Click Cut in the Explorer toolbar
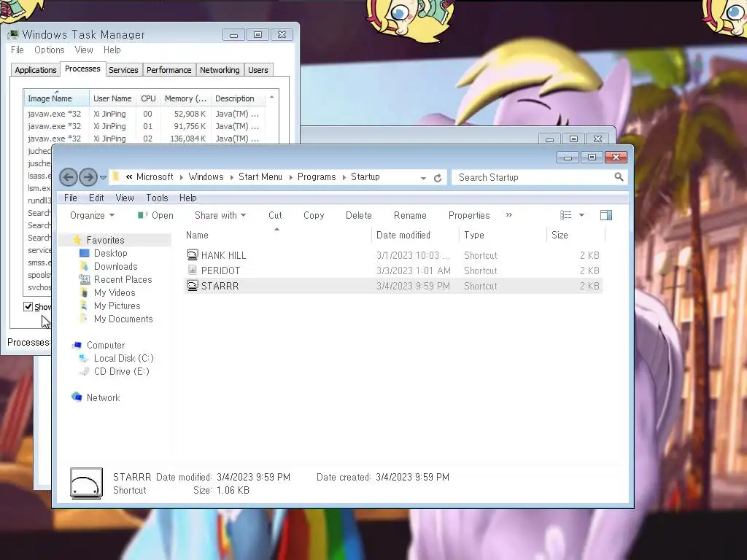 275,215
